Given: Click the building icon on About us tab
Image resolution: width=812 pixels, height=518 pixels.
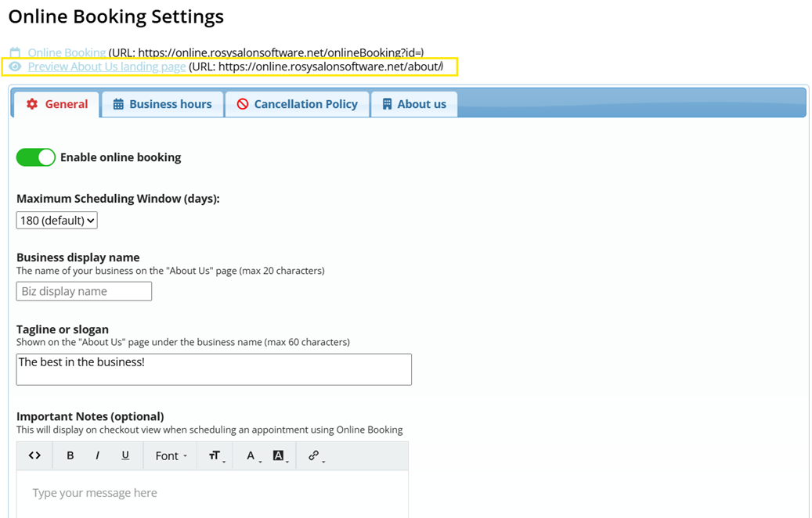Looking at the screenshot, I should tap(387, 104).
